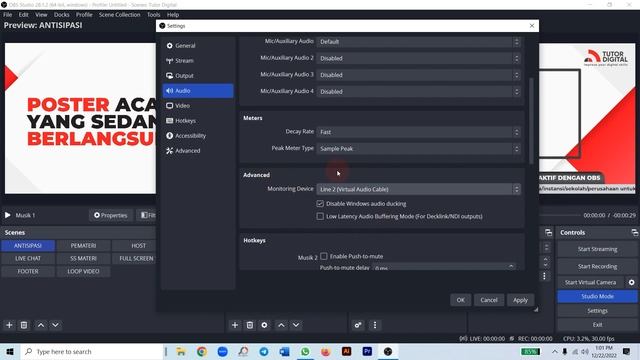
Task: Open virtual camera settings gear icon
Action: pos(631,282)
